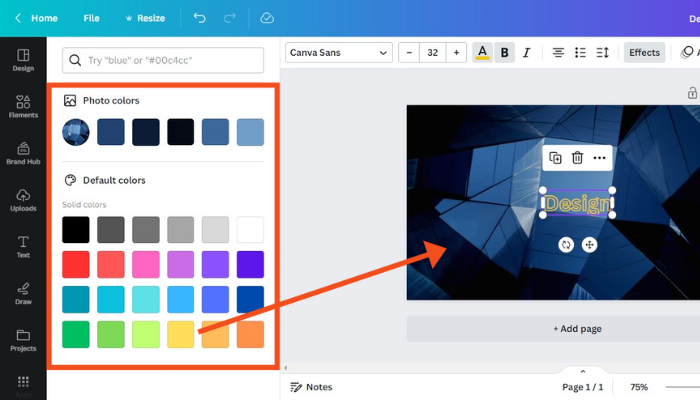Pick the near-black photo color swatch

[180, 132]
